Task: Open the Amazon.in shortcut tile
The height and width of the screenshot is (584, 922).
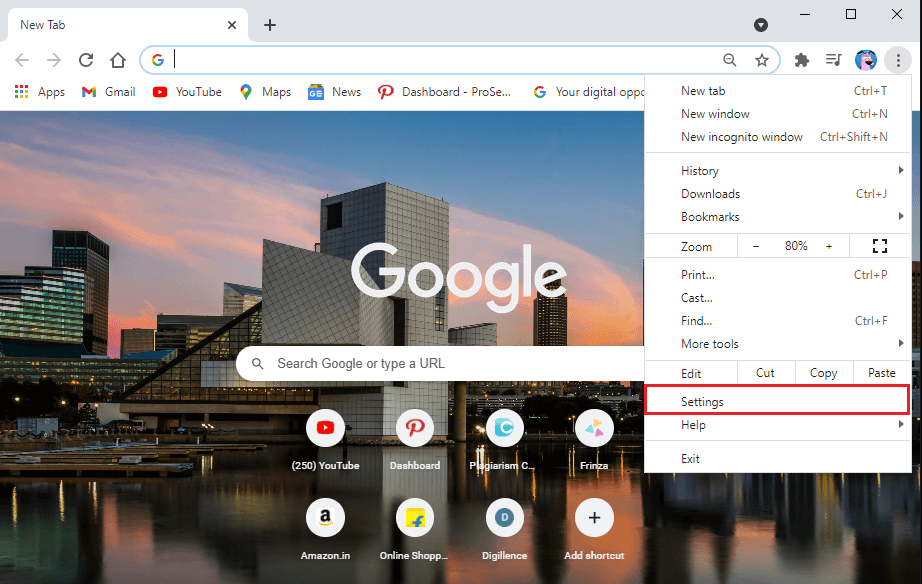Action: coord(325,517)
